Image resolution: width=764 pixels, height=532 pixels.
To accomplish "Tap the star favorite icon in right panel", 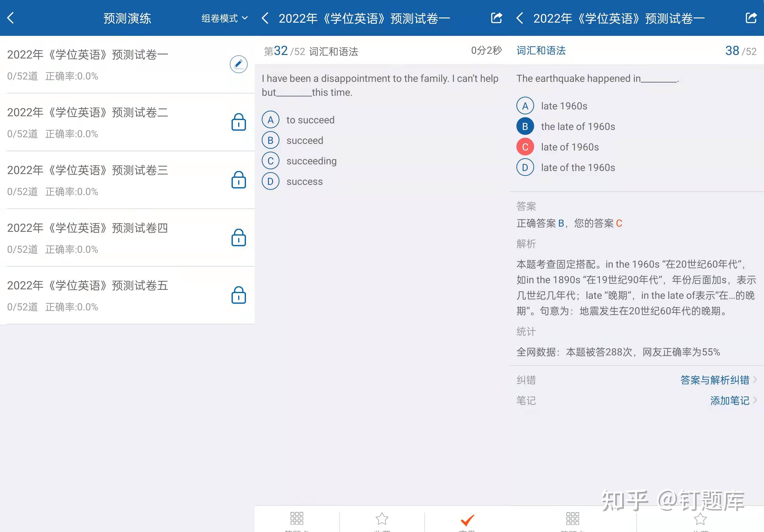I will (700, 519).
